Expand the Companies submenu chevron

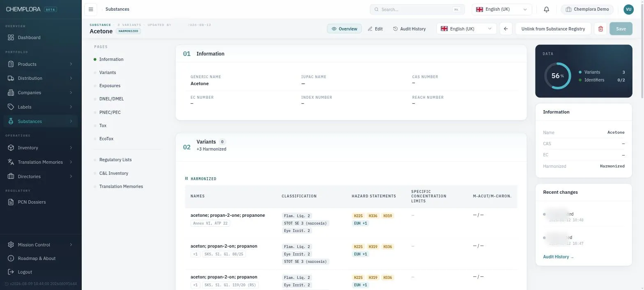71,93
